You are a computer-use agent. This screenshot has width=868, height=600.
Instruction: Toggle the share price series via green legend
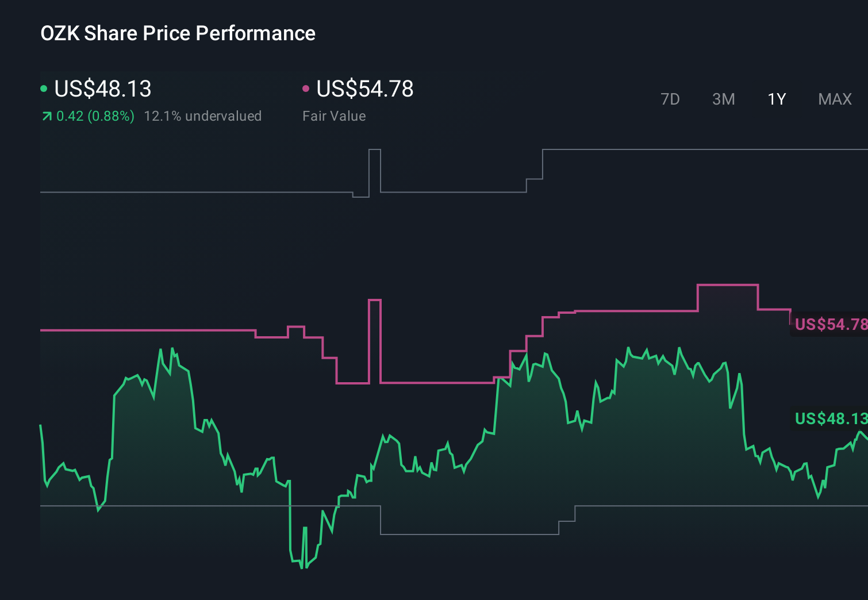[x=102, y=89]
